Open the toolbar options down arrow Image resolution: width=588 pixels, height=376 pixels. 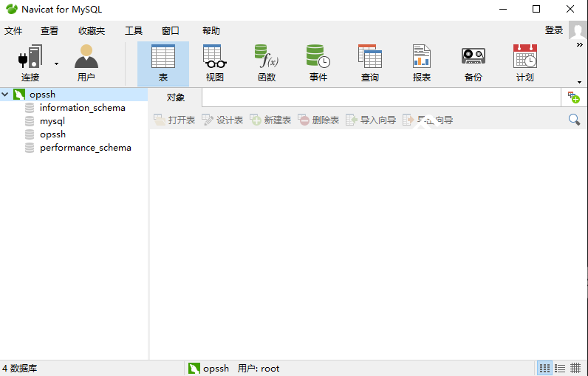[x=580, y=82]
